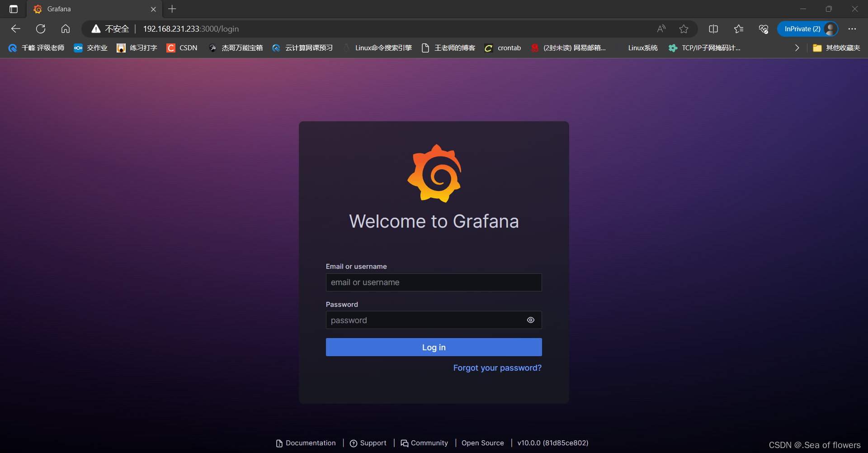Click the browser back arrow
The image size is (868, 453).
16,29
